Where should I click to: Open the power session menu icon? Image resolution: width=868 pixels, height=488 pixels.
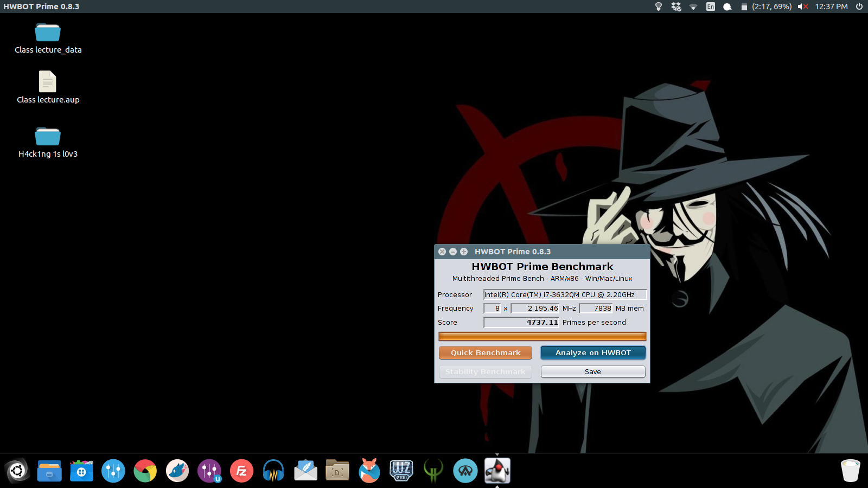pyautogui.click(x=859, y=7)
